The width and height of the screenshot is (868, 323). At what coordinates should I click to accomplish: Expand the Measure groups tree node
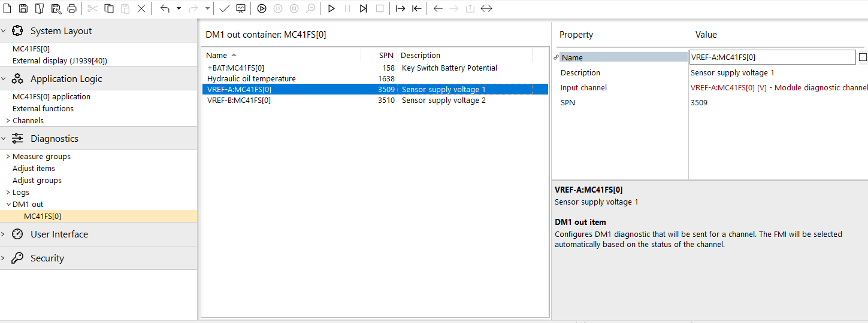8,156
